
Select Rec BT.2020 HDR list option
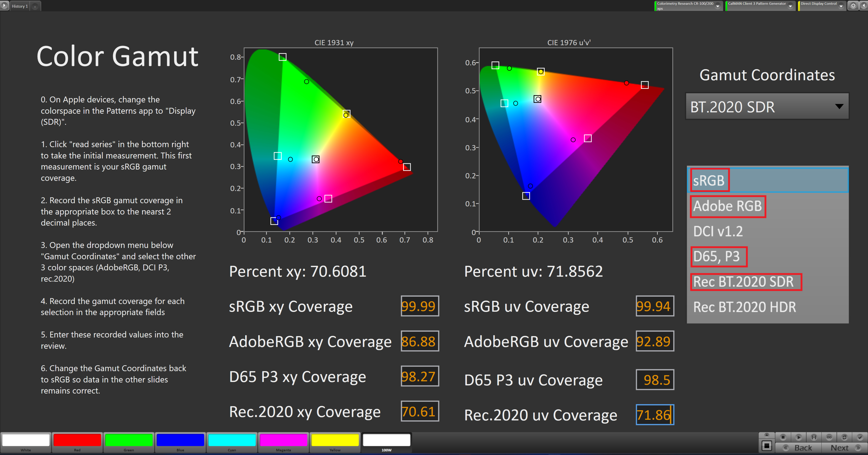click(744, 307)
